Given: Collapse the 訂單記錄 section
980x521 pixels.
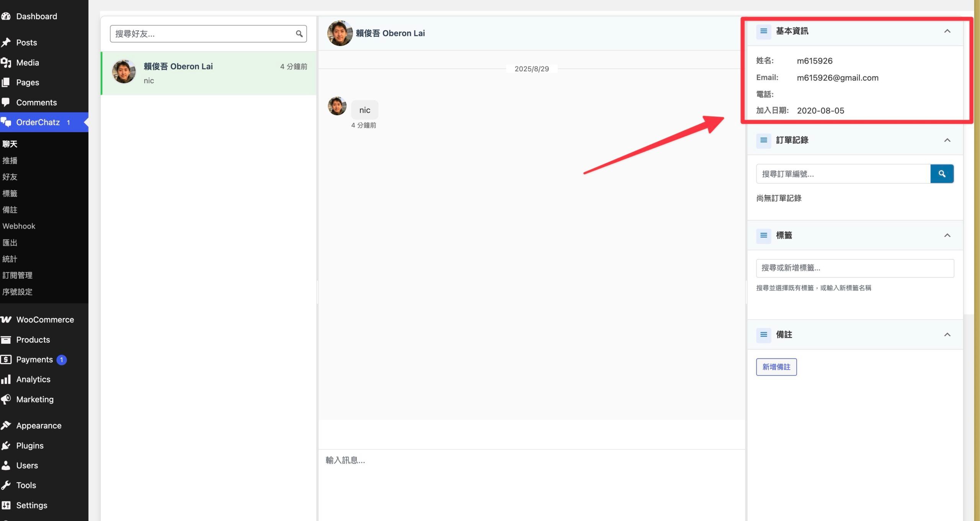Looking at the screenshot, I should point(947,140).
